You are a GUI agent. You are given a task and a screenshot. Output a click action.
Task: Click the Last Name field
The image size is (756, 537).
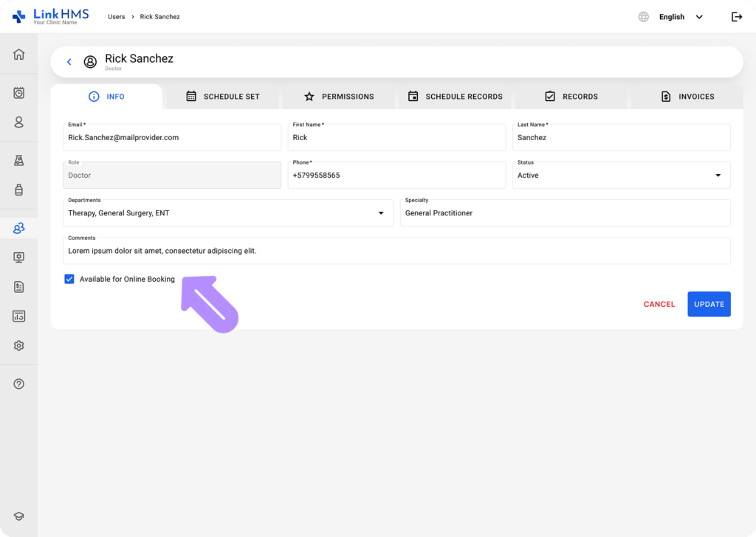click(622, 137)
